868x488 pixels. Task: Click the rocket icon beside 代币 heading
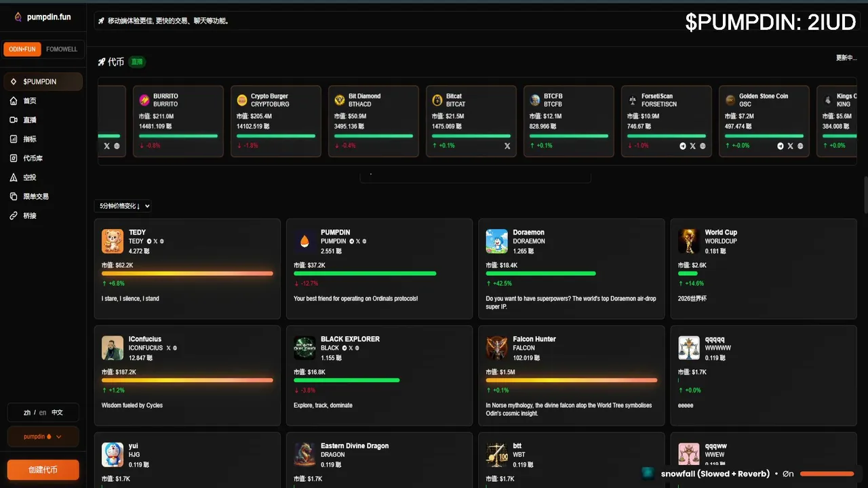[x=102, y=62]
